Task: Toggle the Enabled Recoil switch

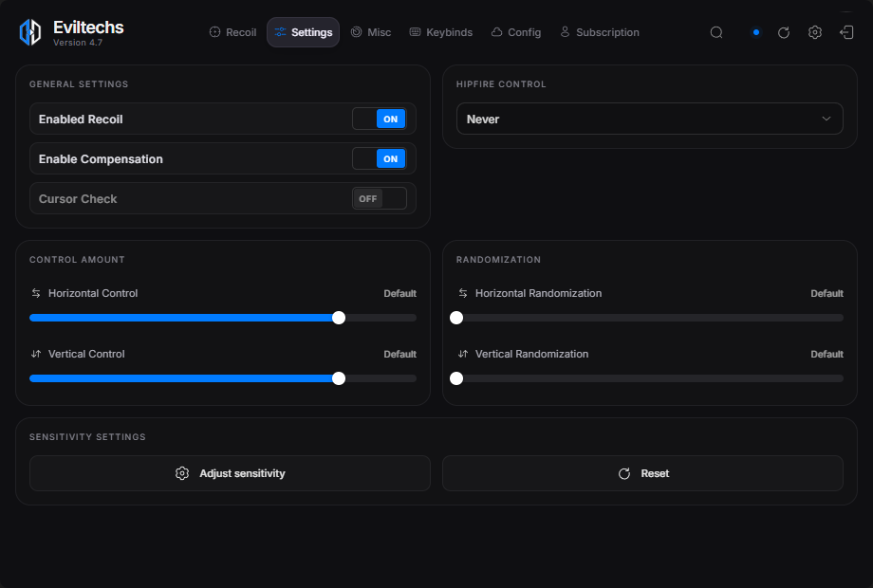Action: pos(380,119)
